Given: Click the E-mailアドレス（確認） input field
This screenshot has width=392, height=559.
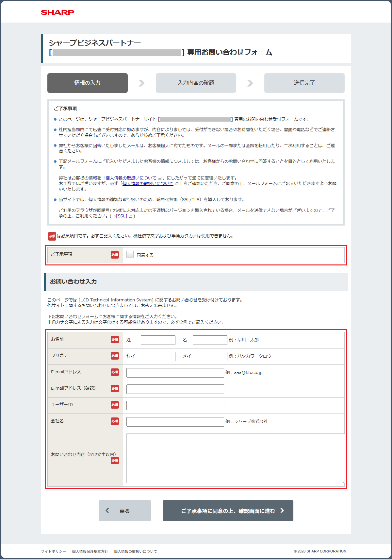Looking at the screenshot, I should click(x=175, y=389).
